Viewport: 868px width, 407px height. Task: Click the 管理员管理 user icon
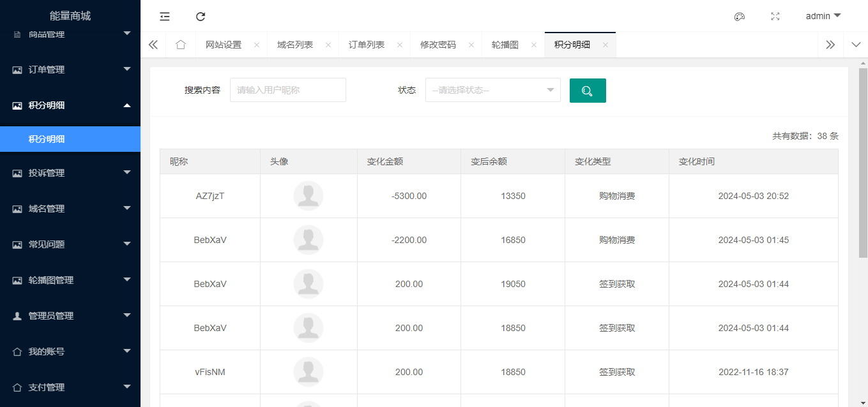coord(17,316)
